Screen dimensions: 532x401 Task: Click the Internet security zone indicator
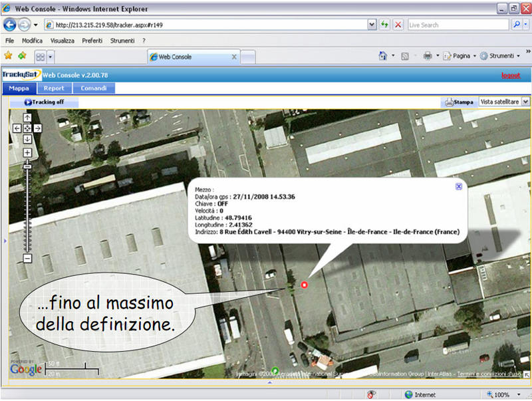coord(420,395)
